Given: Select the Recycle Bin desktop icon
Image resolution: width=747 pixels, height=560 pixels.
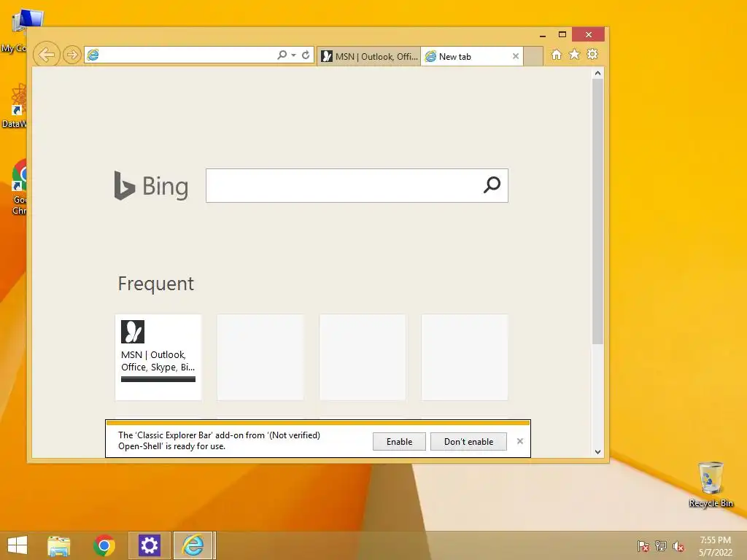Looking at the screenshot, I should [x=711, y=484].
